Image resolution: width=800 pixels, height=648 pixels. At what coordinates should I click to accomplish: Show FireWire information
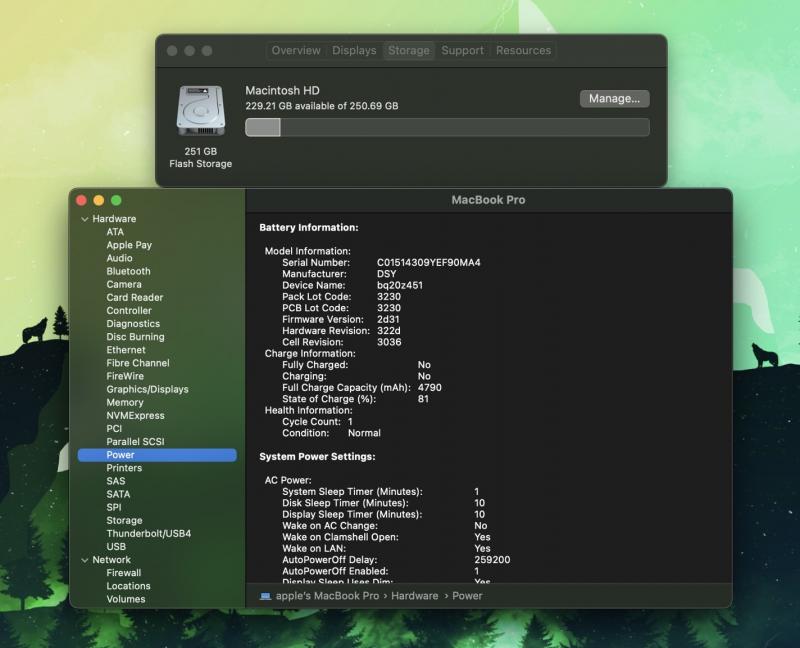tap(125, 376)
